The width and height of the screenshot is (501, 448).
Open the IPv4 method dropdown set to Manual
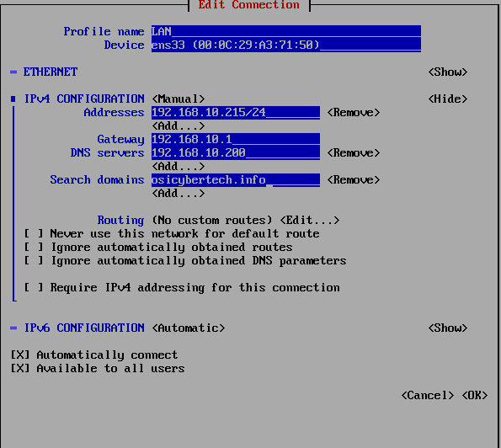click(x=179, y=99)
